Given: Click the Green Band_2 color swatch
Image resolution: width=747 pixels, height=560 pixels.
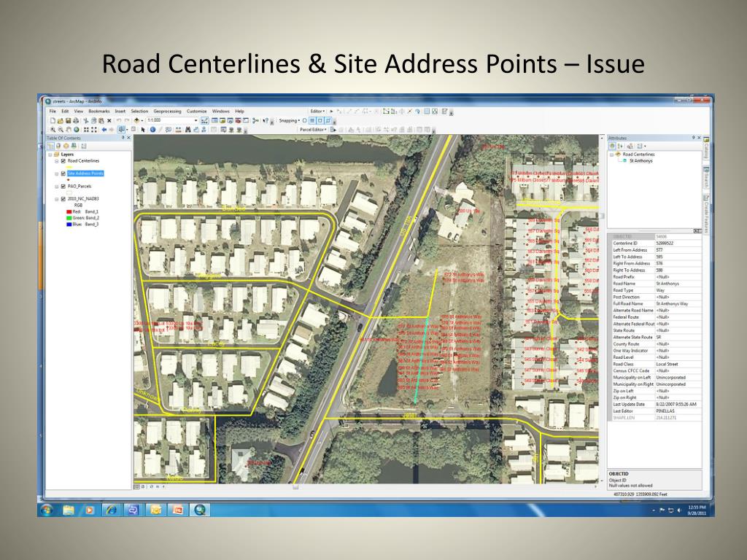Looking at the screenshot, I should coord(69,218).
